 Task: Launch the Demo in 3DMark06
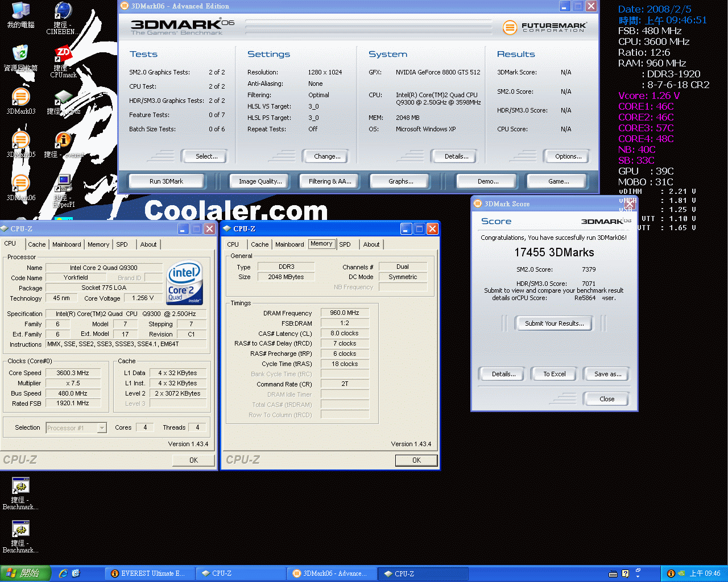point(487,181)
